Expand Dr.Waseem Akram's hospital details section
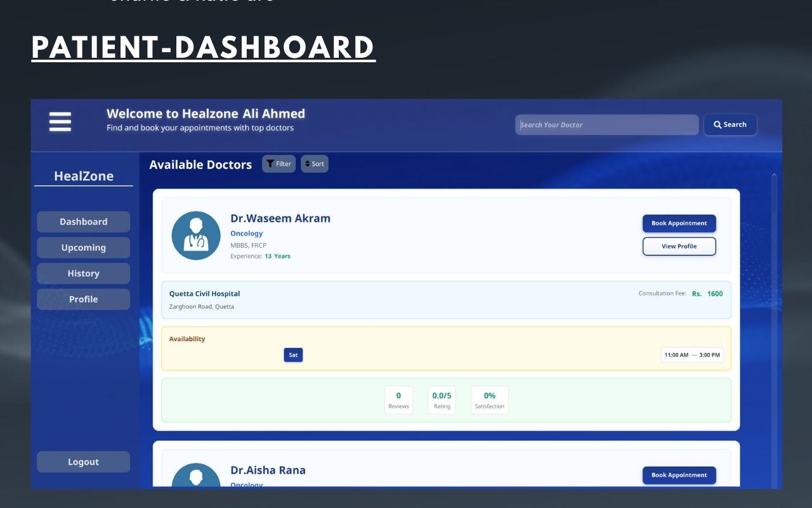This screenshot has height=508, width=812. [446, 298]
